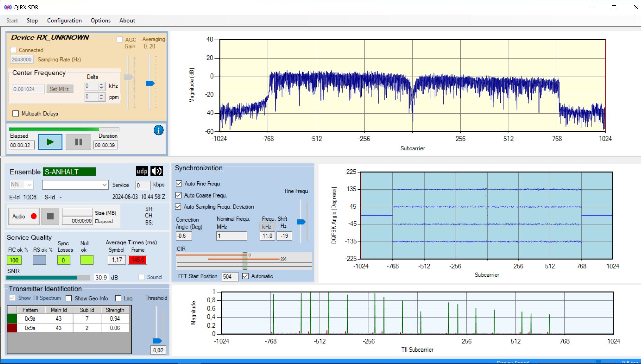Pause the recording playback

[78, 142]
